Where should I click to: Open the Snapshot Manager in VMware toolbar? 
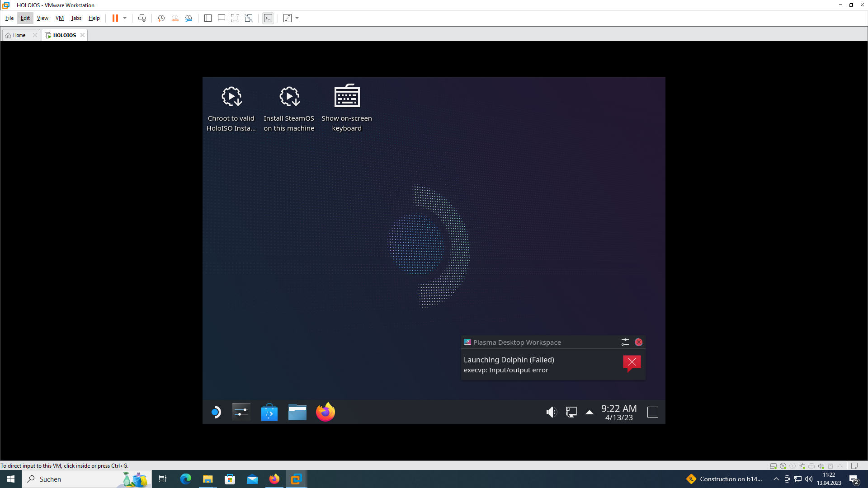pos(189,18)
